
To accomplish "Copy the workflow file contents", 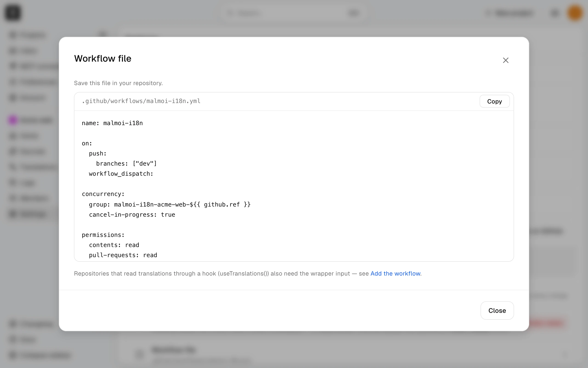I will pyautogui.click(x=495, y=101).
